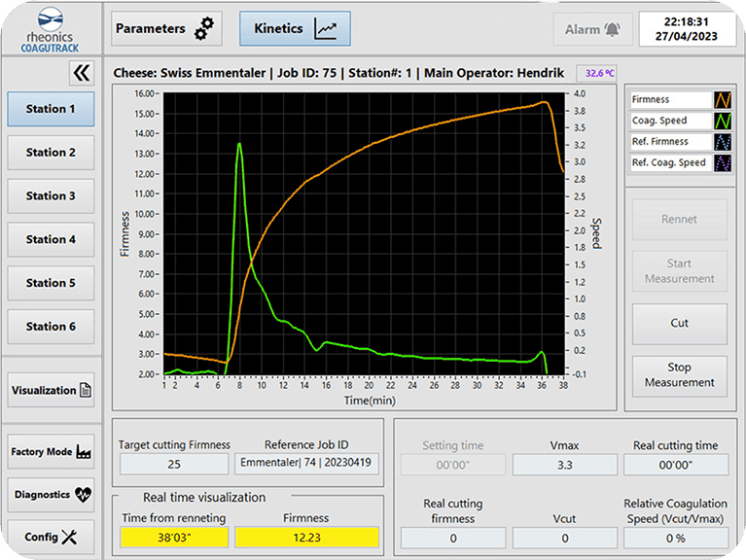The width and height of the screenshot is (746, 560).
Task: Select Station 1
Action: [x=51, y=109]
